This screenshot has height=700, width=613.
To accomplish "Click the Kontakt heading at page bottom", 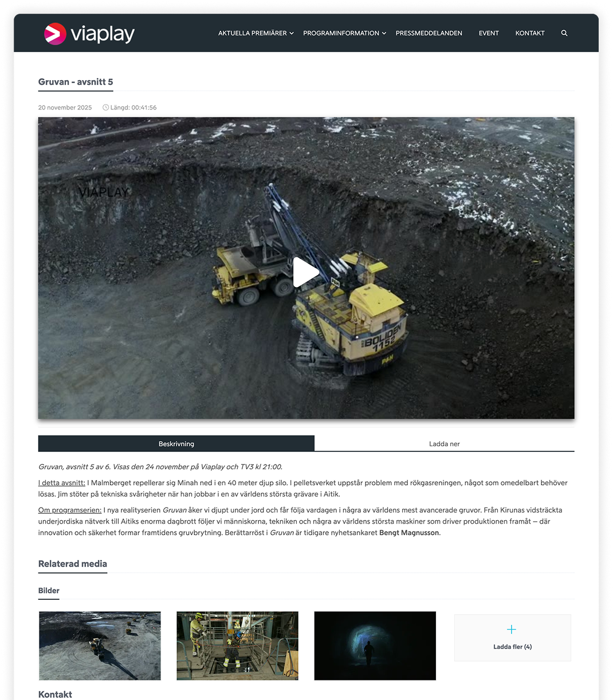I will click(55, 694).
